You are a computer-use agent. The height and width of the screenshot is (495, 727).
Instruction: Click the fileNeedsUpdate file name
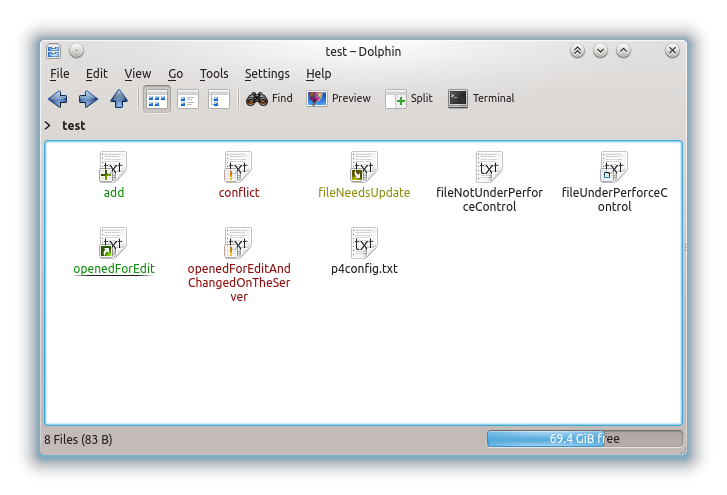point(364,193)
